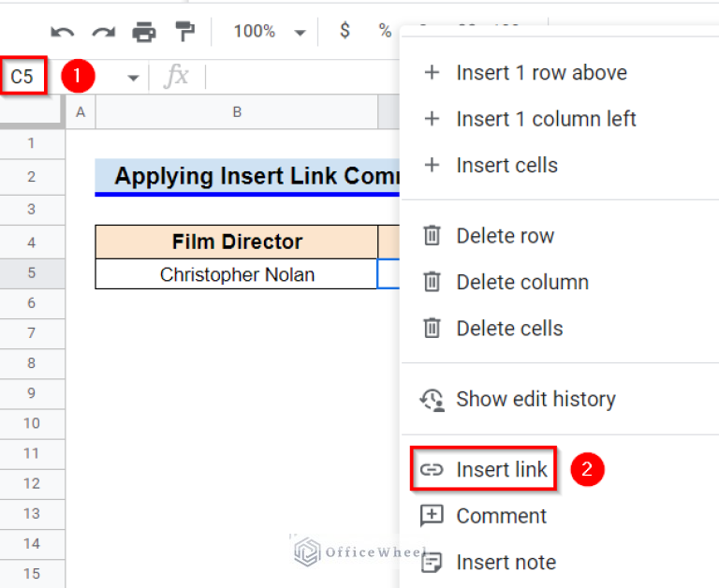Open the 100% zoom dropdown
The image size is (719, 588).
pyautogui.click(x=270, y=32)
